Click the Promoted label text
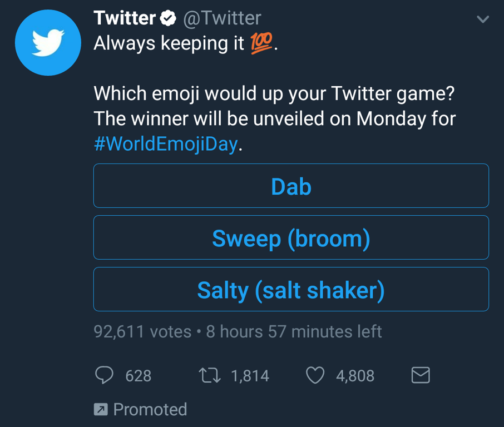 click(x=150, y=410)
